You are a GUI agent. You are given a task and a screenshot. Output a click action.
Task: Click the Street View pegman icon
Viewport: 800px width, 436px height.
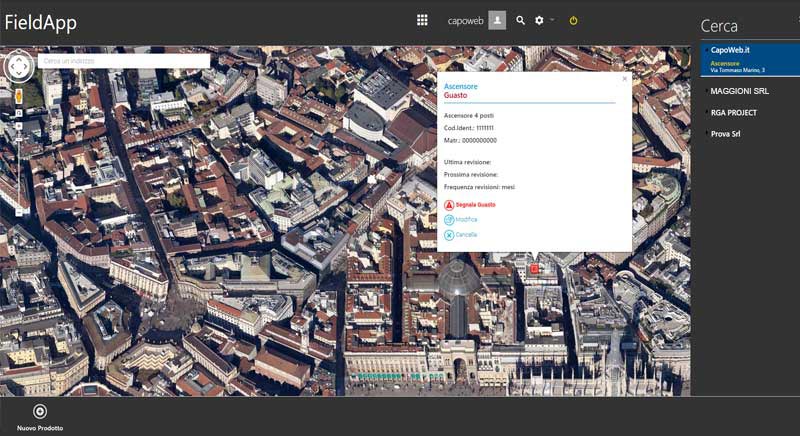18,96
